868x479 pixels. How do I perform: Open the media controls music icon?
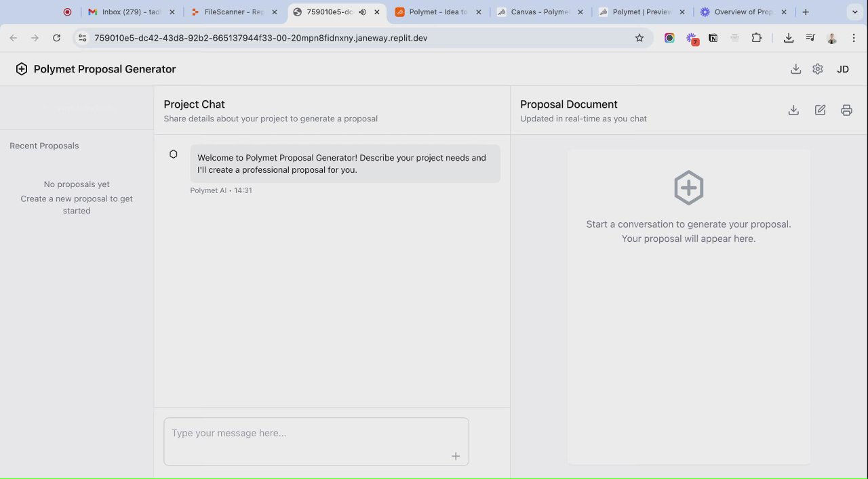click(810, 38)
